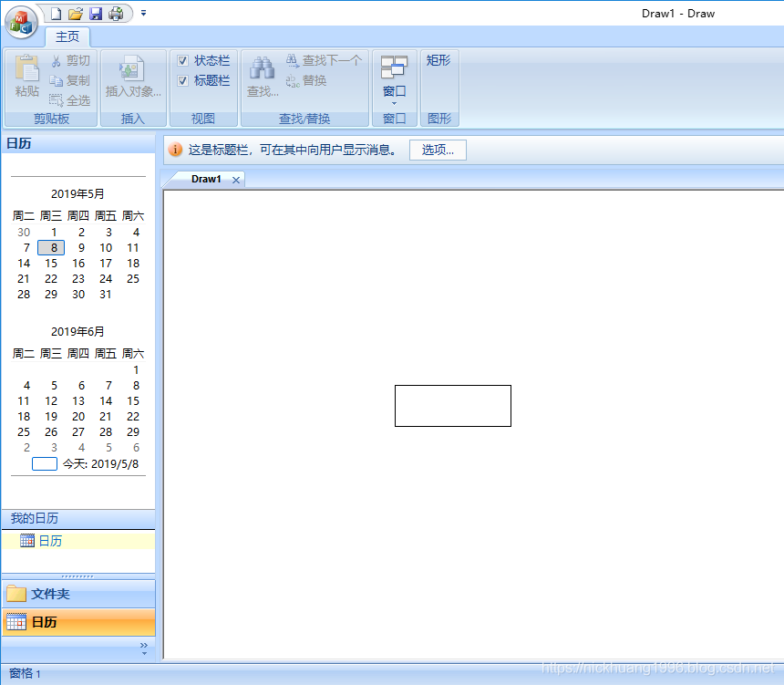The image size is (784, 685).
Task: Open the MFC application button menu
Action: click(x=21, y=23)
